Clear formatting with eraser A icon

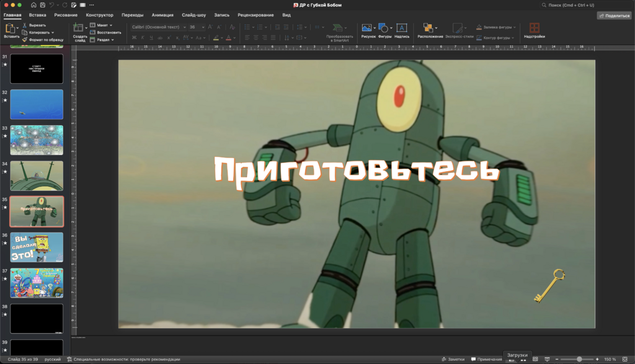pos(232,27)
